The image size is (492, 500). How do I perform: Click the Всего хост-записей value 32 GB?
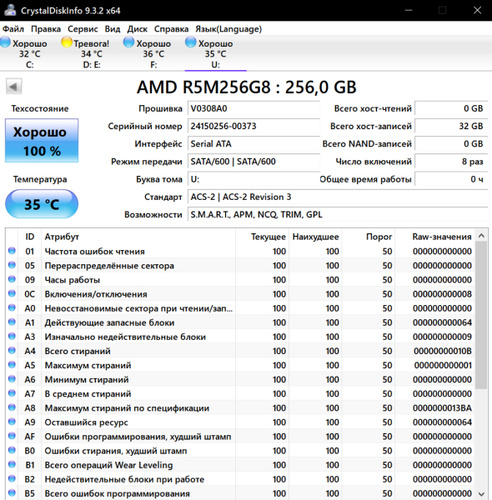coord(451,126)
